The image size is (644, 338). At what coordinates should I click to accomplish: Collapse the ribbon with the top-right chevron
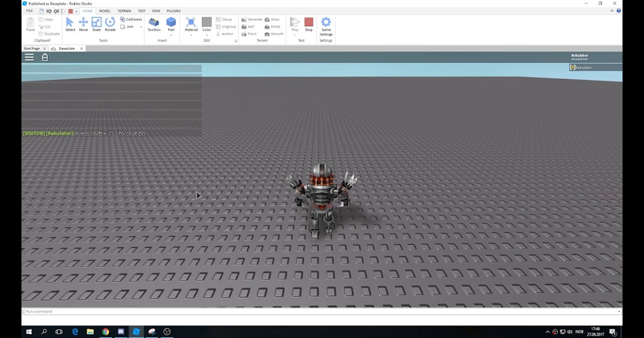[x=612, y=11]
